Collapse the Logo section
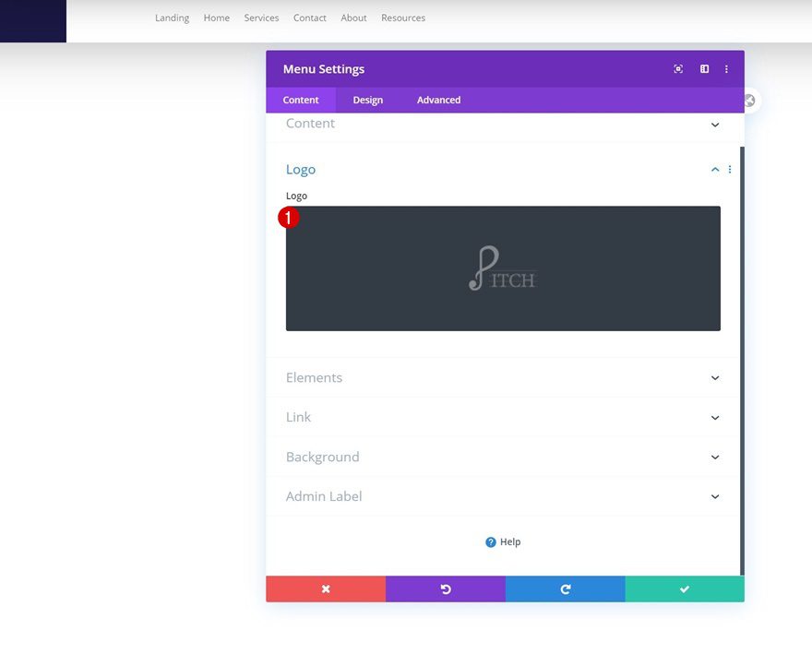Viewport: 812px width, 654px height. coord(714,169)
